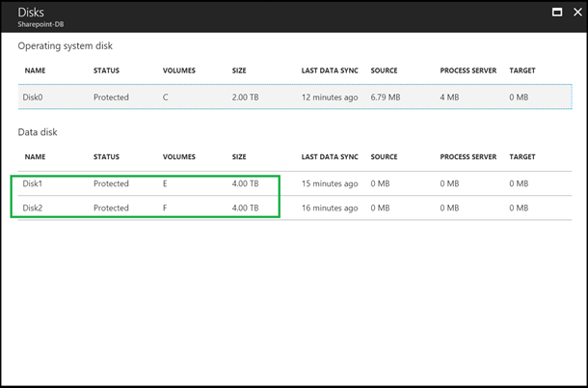Click 4.00 TB size in Disk2 row
The height and width of the screenshot is (388, 588).
245,208
